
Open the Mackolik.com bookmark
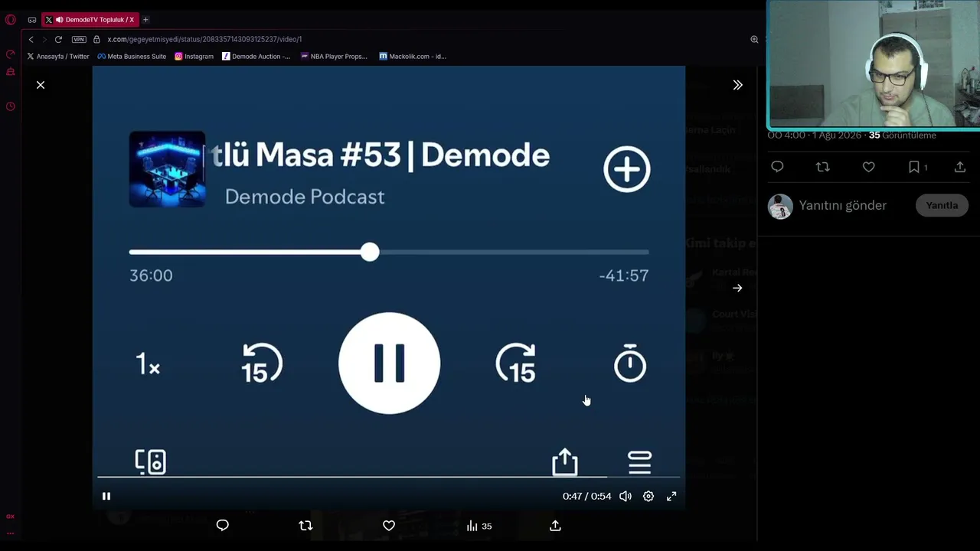coord(413,56)
